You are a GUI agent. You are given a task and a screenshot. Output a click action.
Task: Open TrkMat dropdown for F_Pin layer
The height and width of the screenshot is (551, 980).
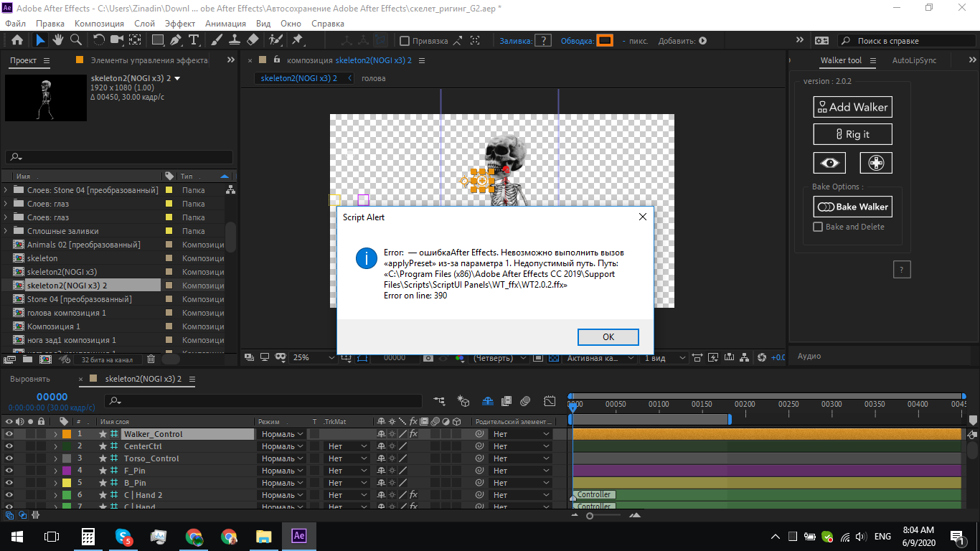click(x=347, y=471)
